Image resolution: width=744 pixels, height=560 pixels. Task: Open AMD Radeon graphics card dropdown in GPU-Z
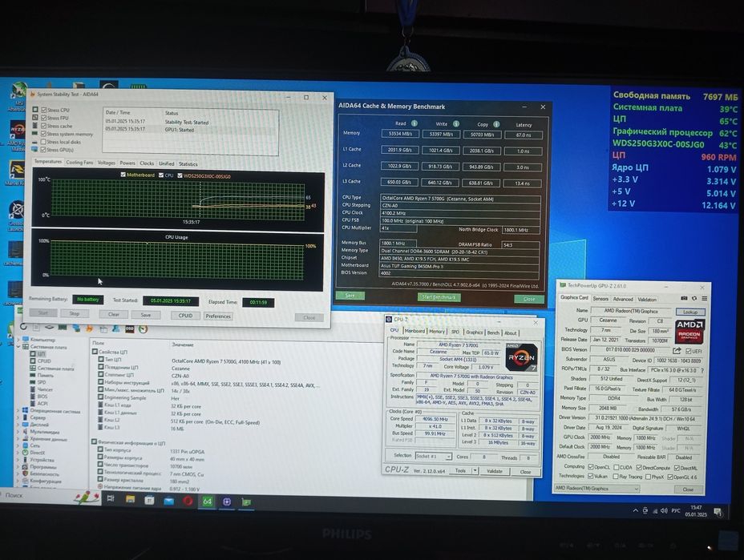pos(596,488)
